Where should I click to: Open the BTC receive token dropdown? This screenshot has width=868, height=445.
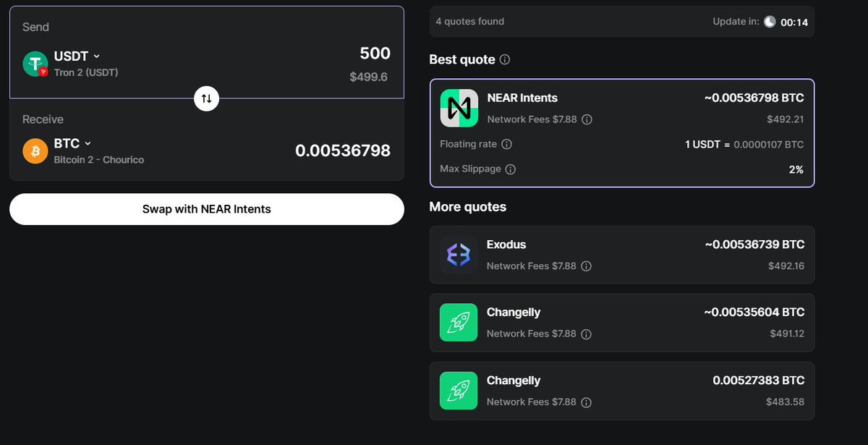[72, 144]
